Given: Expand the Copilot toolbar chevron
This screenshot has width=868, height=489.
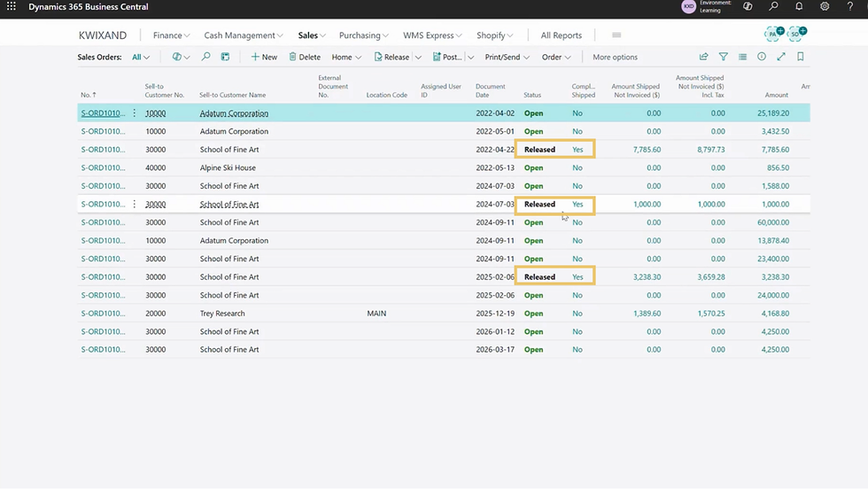Looking at the screenshot, I should pos(187,57).
